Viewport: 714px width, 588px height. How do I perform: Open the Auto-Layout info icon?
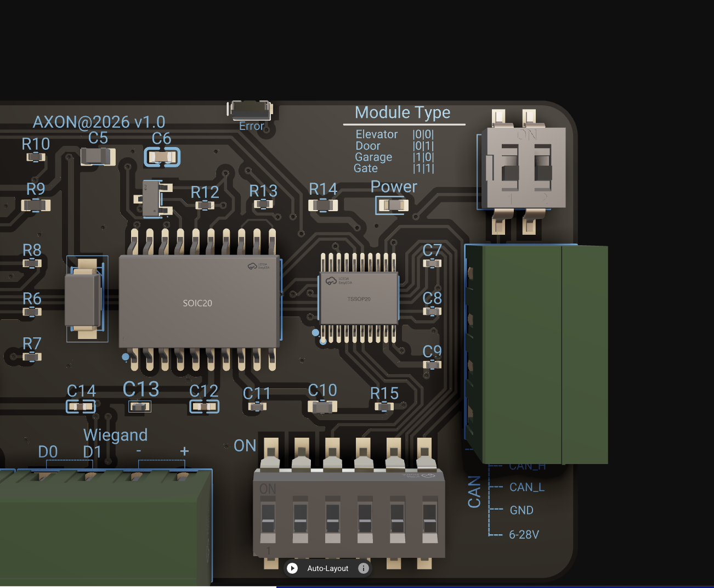[x=363, y=568]
